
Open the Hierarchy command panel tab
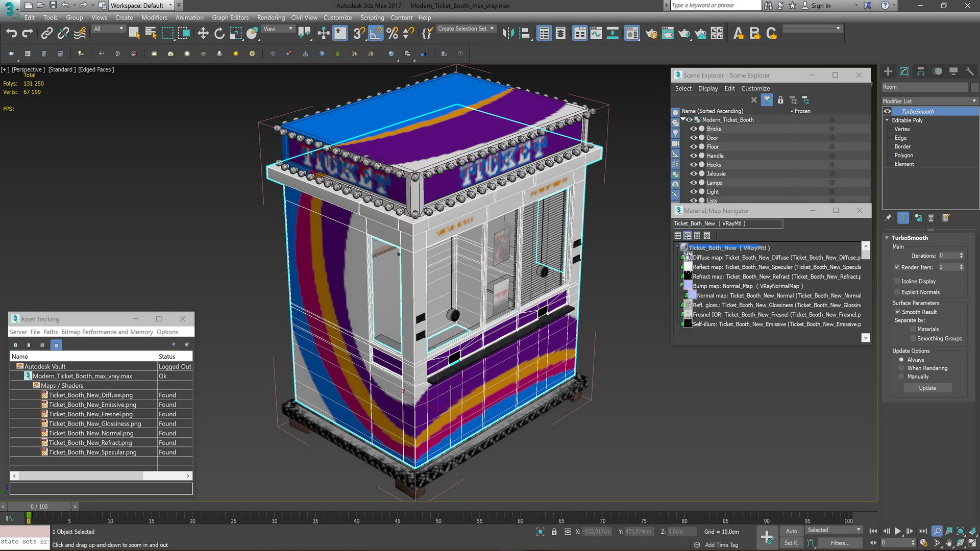(x=921, y=71)
